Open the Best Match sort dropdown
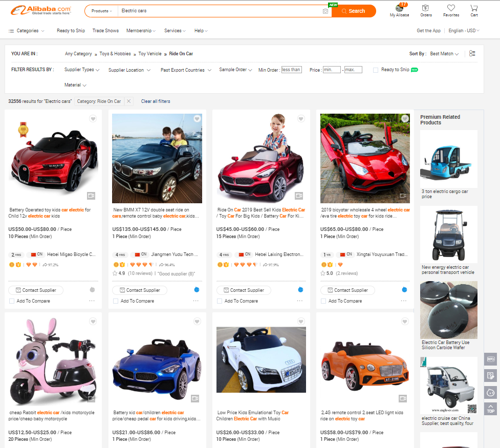The width and height of the screenshot is (500, 448). (x=444, y=54)
